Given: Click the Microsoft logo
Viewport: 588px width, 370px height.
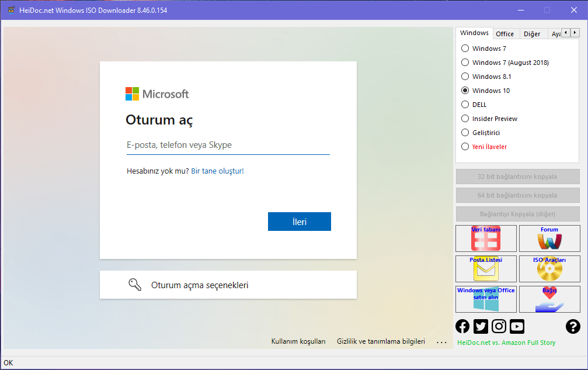Looking at the screenshot, I should [x=156, y=94].
